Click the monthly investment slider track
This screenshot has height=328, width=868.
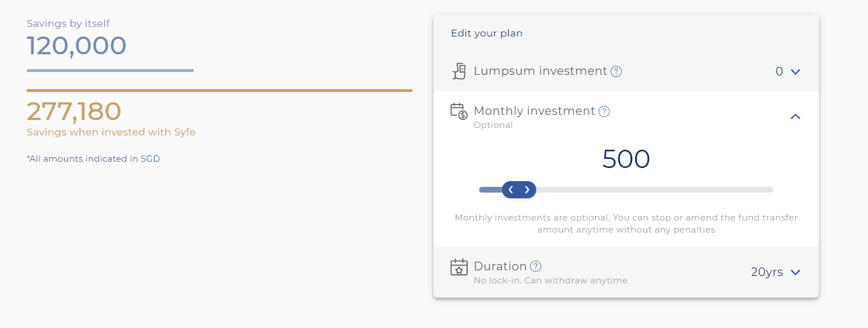pyautogui.click(x=626, y=190)
